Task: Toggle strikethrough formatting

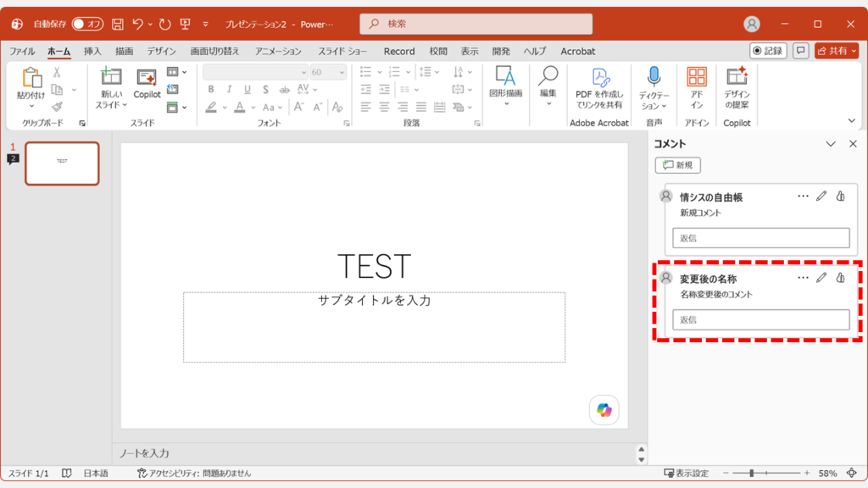Action: [x=284, y=89]
